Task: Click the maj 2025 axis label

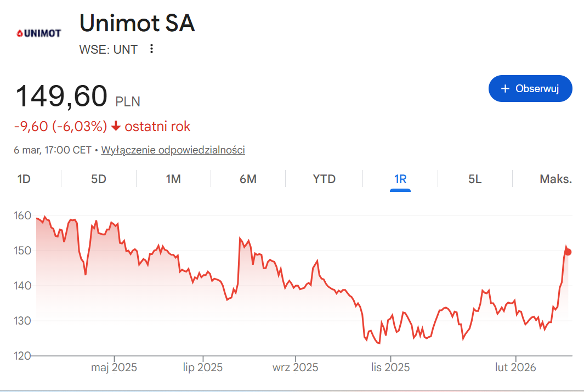Action: tap(114, 367)
